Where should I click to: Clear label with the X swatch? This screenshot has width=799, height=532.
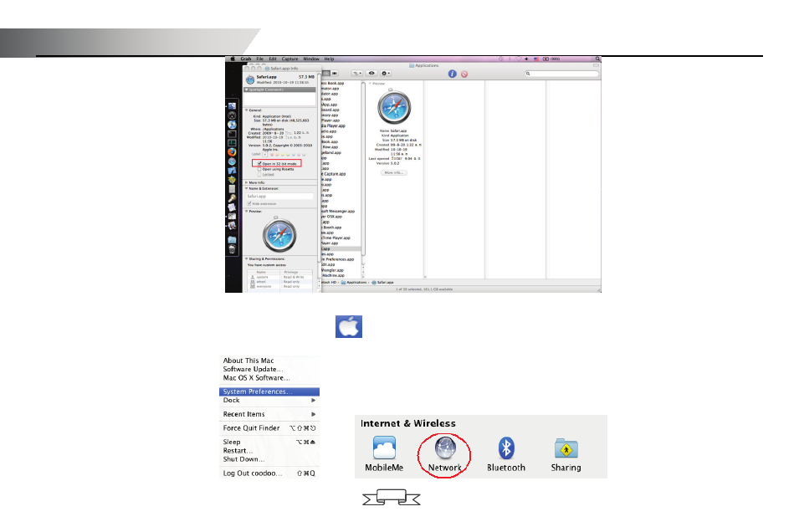click(x=265, y=155)
